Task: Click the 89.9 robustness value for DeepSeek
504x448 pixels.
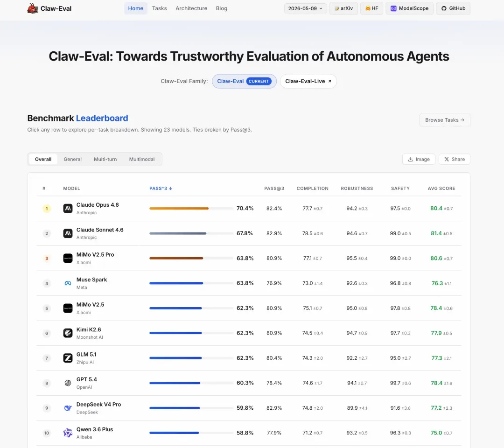Action: coord(352,408)
